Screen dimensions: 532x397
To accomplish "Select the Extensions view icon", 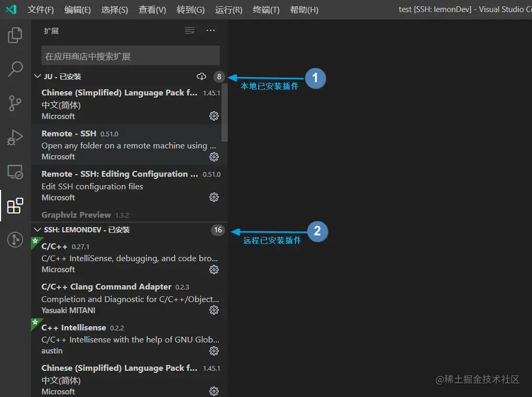I will tap(15, 206).
